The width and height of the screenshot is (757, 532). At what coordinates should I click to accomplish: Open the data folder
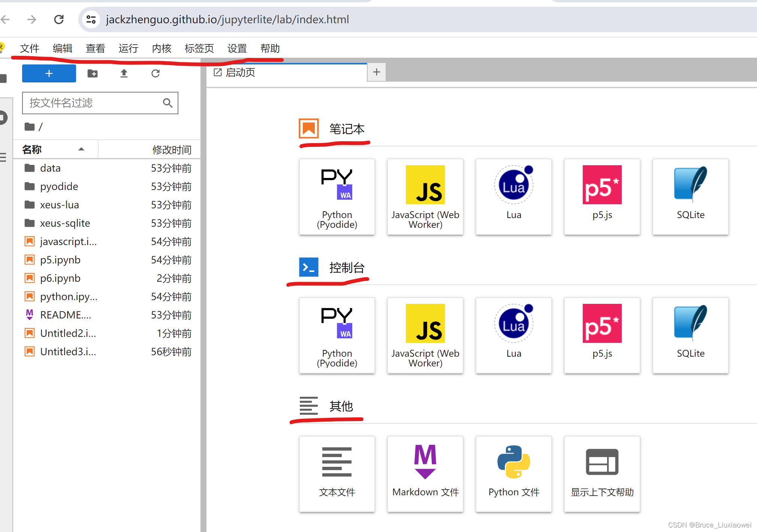pyautogui.click(x=107, y=168)
